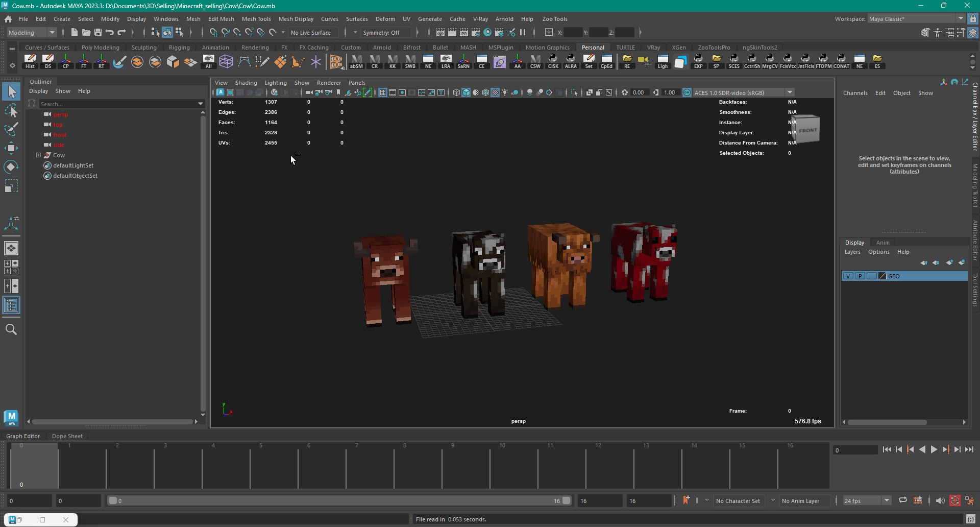Image resolution: width=980 pixels, height=527 pixels.
Task: Click the Hist shelf button
Action: point(30,61)
